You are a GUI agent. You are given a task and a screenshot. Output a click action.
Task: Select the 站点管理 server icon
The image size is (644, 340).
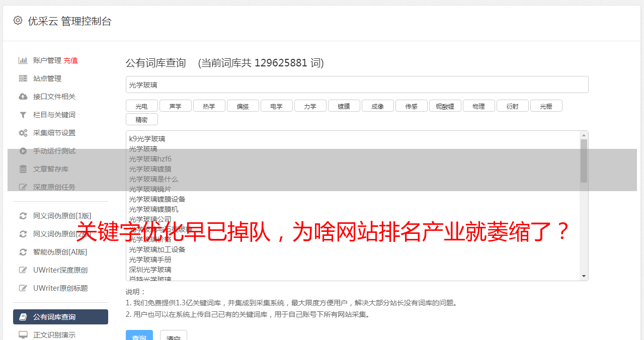[23, 78]
